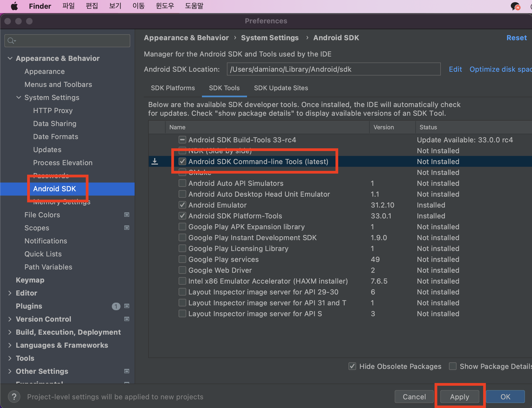Click the help question mark icon

(x=14, y=397)
